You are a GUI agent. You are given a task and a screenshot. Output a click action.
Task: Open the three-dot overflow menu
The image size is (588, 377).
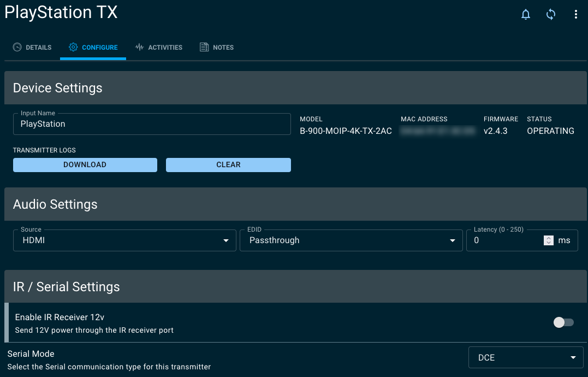pos(575,14)
